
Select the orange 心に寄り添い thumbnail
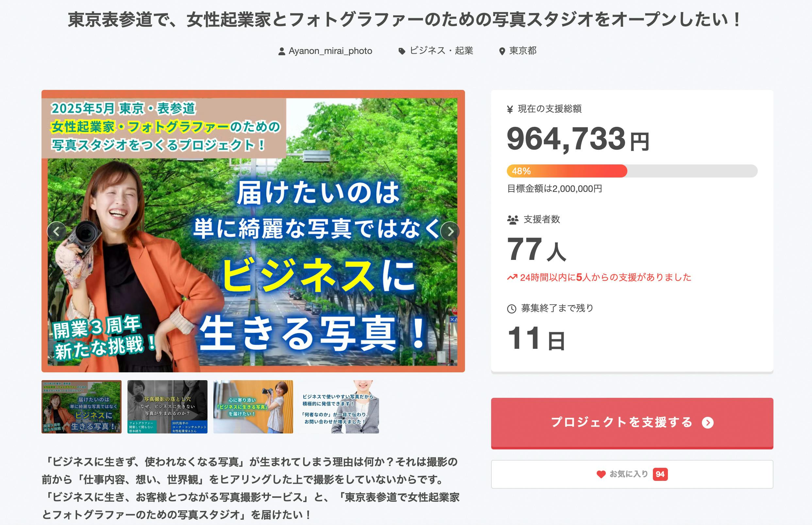click(253, 407)
